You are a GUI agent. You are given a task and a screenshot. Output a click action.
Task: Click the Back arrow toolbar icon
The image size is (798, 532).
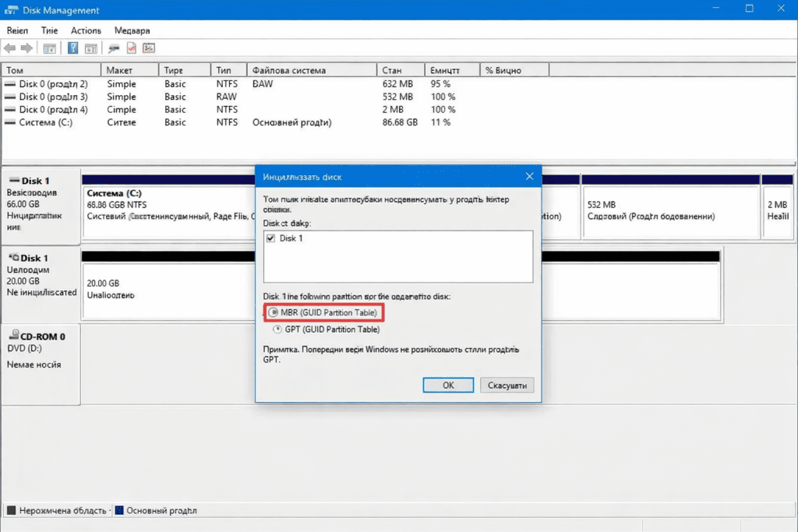(10, 48)
